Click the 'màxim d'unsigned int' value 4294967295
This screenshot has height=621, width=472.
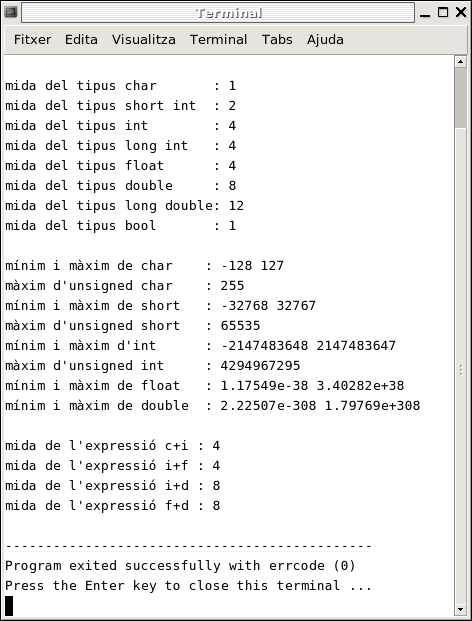coord(260,366)
